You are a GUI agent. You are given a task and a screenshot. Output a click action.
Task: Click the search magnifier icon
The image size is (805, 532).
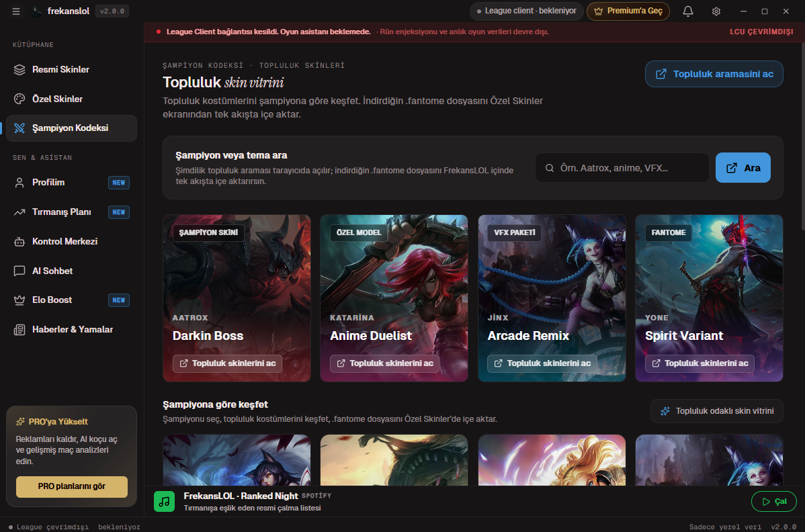[x=550, y=168]
